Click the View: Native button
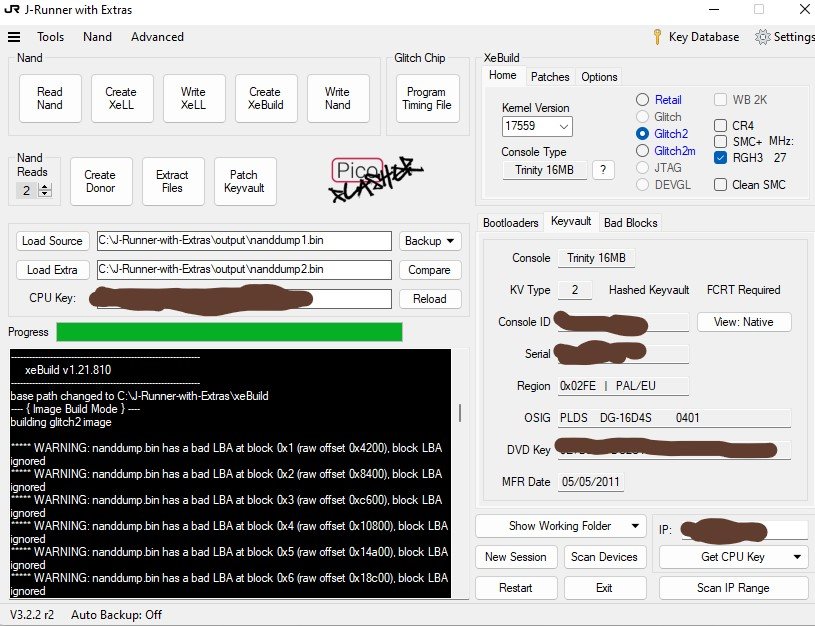Image resolution: width=815 pixels, height=626 pixels. 744,322
